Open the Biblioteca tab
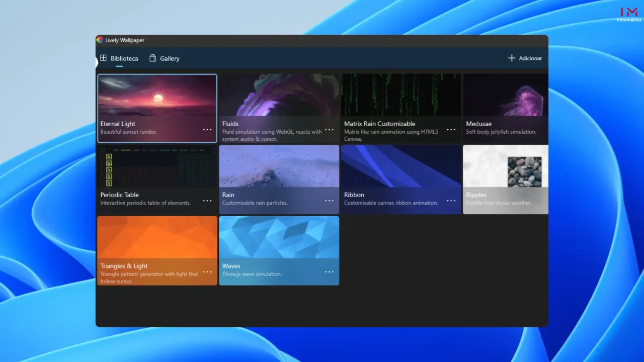 click(x=119, y=58)
